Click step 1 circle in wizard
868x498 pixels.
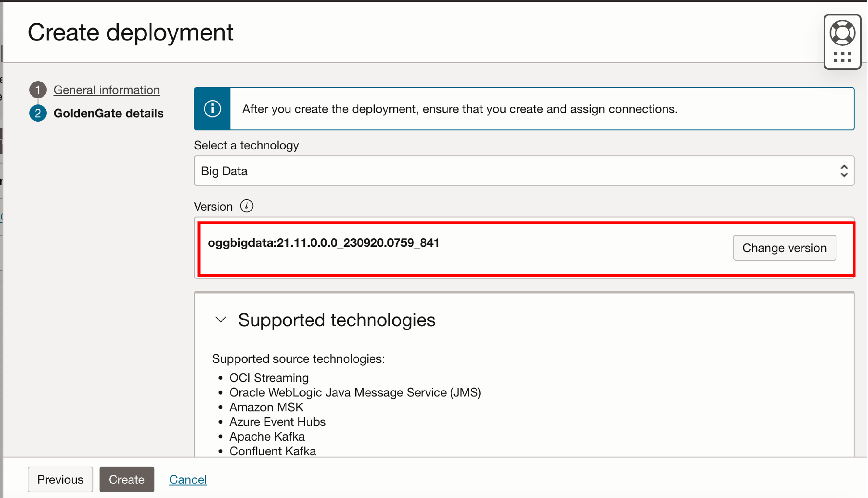coord(38,90)
